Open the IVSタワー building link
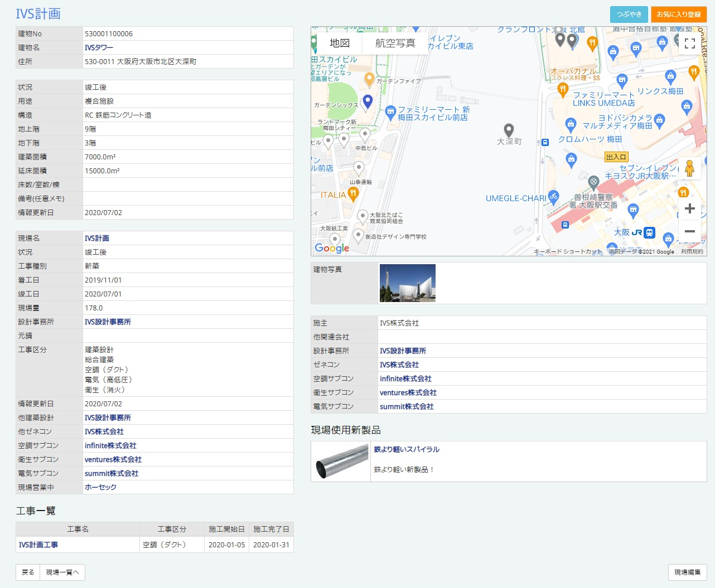 coord(99,48)
